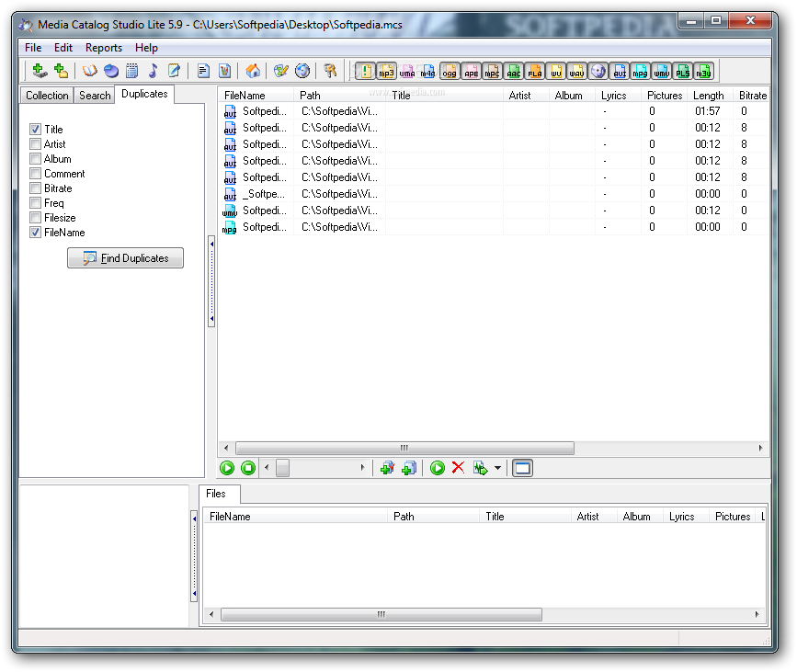Click the playback position slider thumb
Screen dimensions: 797x672
pos(282,468)
